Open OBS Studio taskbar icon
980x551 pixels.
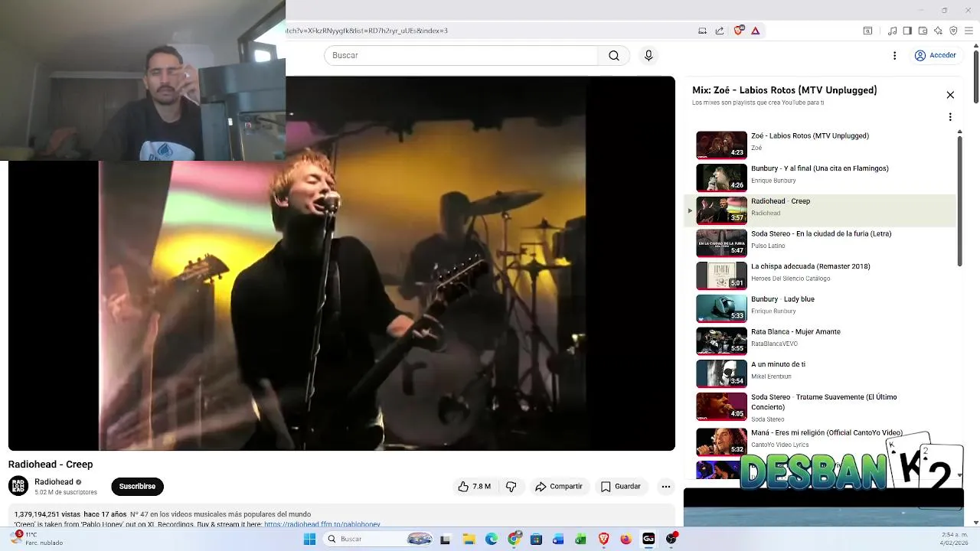(x=671, y=539)
